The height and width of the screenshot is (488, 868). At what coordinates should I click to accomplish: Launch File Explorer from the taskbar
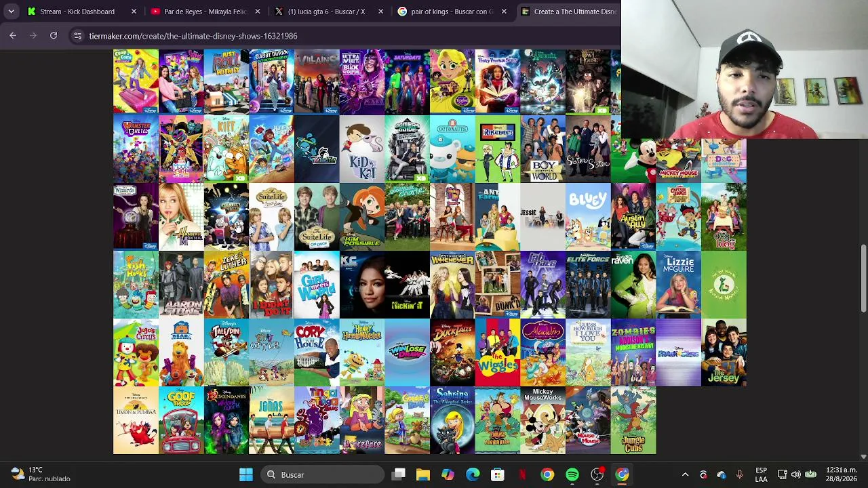423,474
